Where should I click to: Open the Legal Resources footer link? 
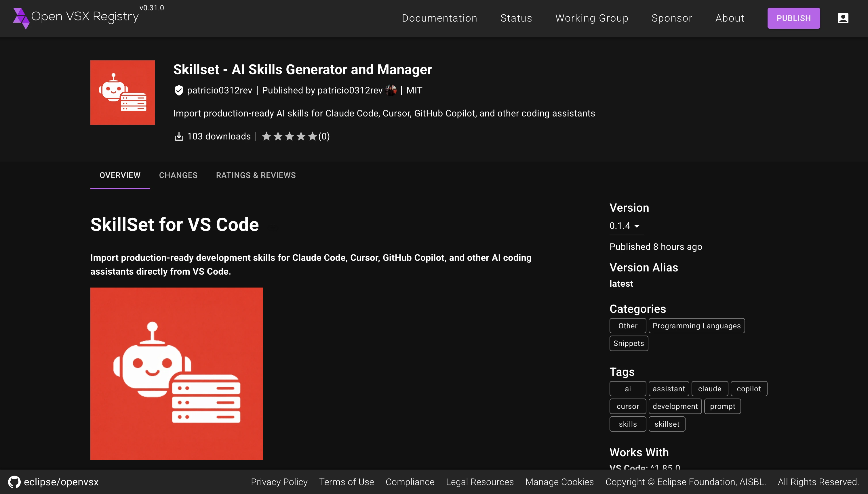pyautogui.click(x=479, y=482)
